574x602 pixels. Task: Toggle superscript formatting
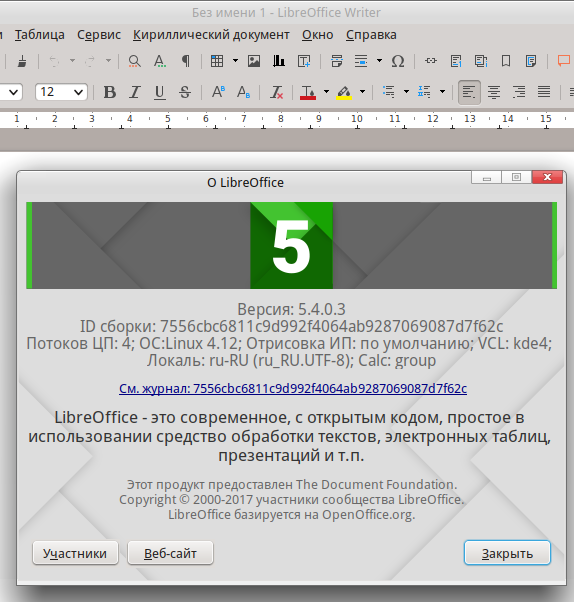(x=218, y=92)
